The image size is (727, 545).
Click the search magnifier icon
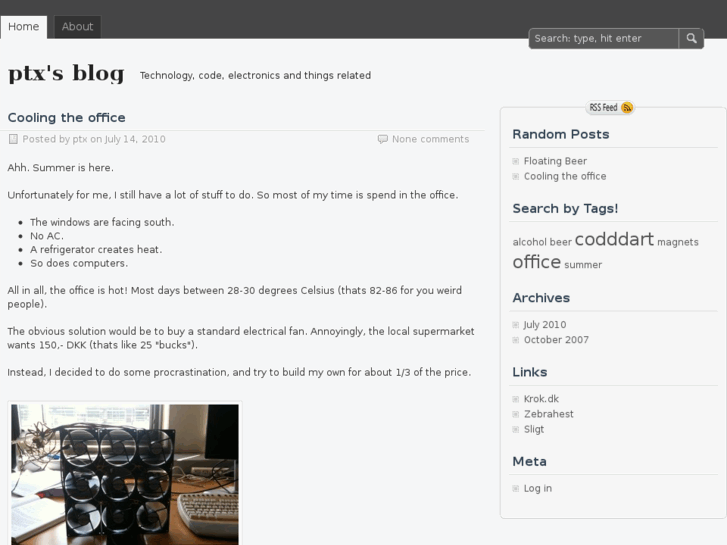click(x=692, y=38)
